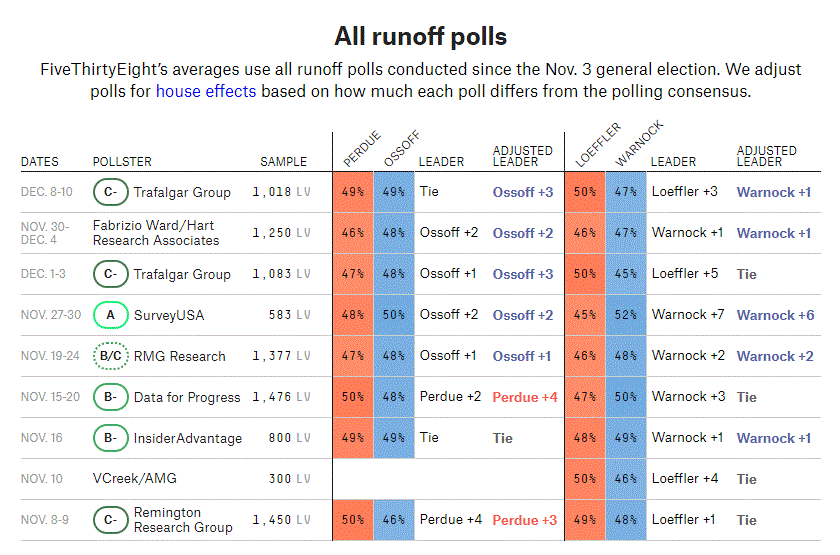The height and width of the screenshot is (555, 840).
Task: Click the SAMPLE column header
Action: [284, 162]
